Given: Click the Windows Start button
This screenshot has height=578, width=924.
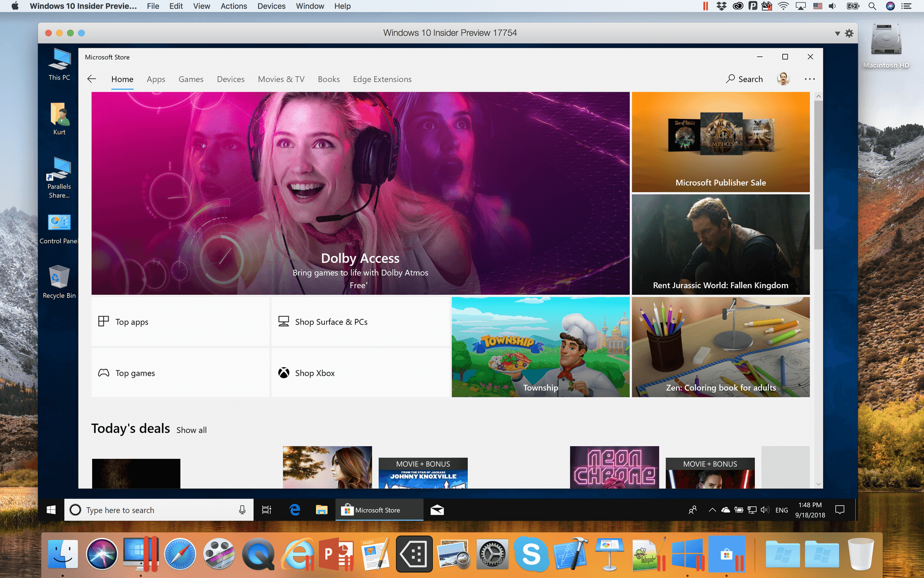Looking at the screenshot, I should click(x=52, y=510).
